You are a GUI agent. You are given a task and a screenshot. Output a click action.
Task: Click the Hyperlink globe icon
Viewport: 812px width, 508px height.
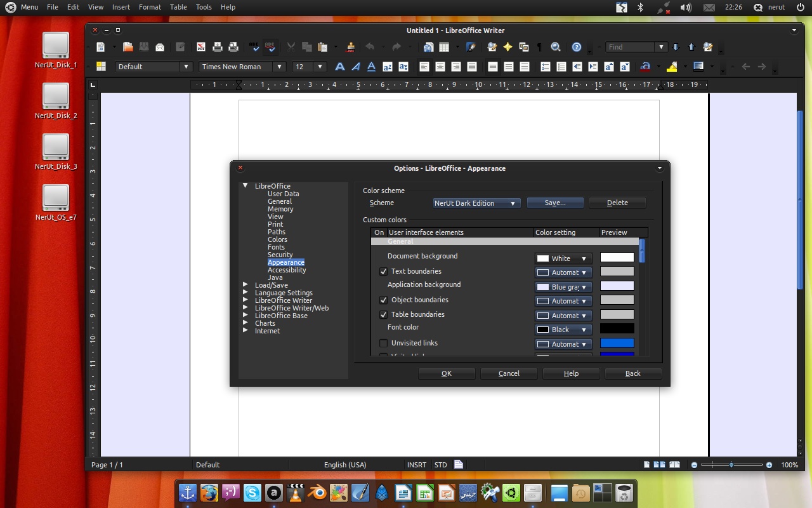pos(428,47)
